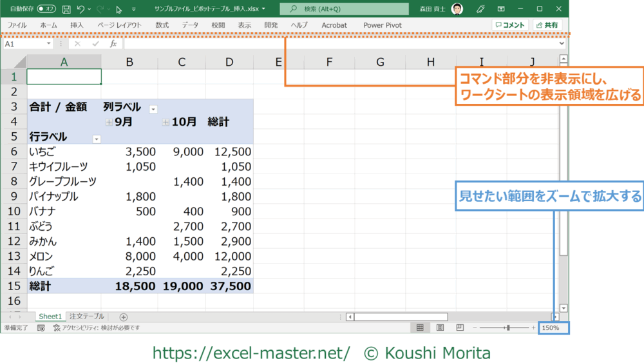
Task: Open the 列ラベル filter dropdown
Action: [x=153, y=109]
